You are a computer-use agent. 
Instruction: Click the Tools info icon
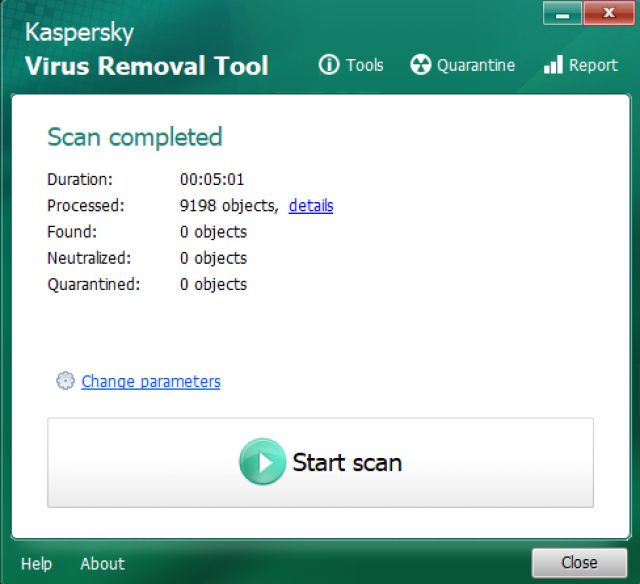(329, 65)
